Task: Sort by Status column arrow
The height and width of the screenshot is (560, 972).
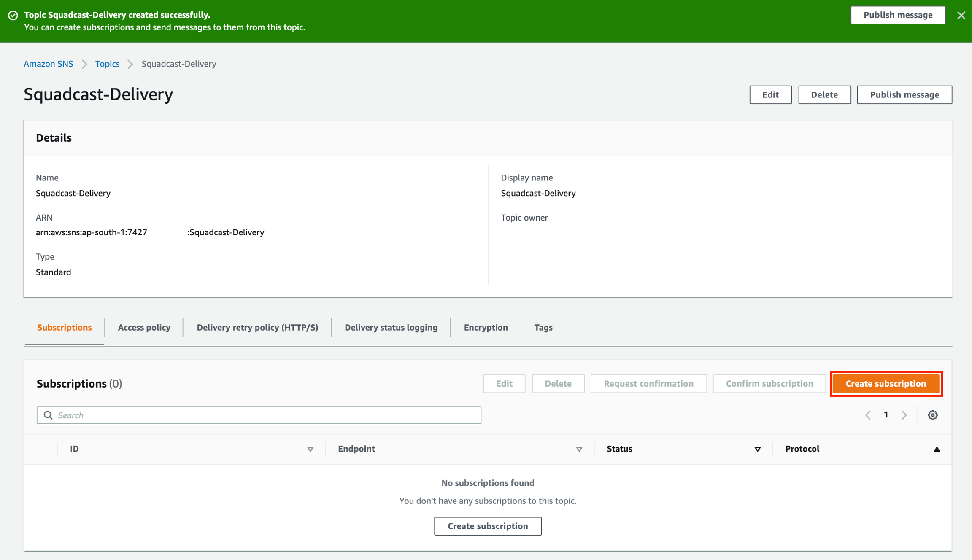Action: tap(757, 449)
